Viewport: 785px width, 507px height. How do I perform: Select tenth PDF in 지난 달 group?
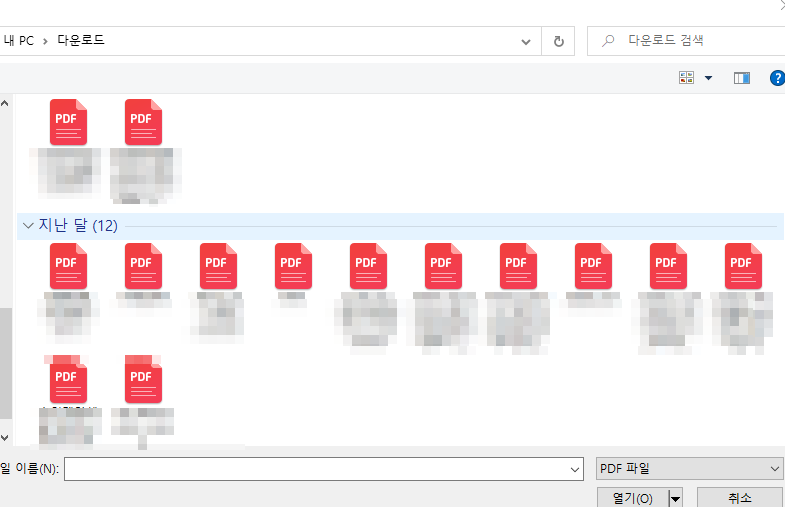click(x=743, y=266)
